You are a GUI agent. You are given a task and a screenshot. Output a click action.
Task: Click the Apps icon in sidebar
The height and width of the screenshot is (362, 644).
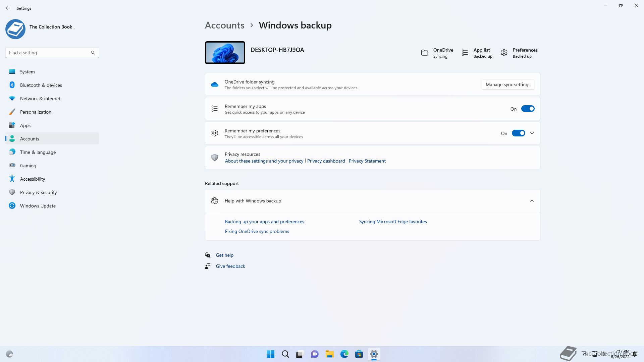pyautogui.click(x=12, y=125)
